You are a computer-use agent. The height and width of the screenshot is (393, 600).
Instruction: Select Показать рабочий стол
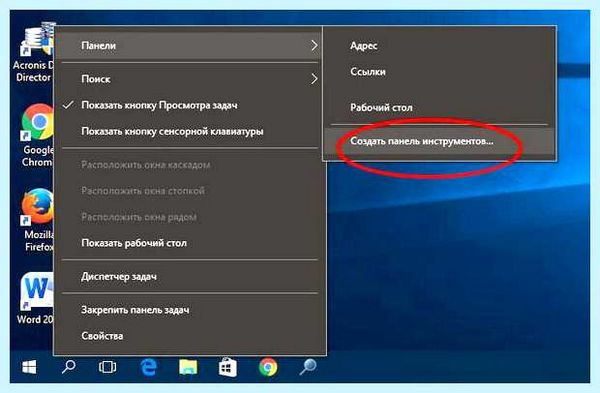(x=190, y=243)
